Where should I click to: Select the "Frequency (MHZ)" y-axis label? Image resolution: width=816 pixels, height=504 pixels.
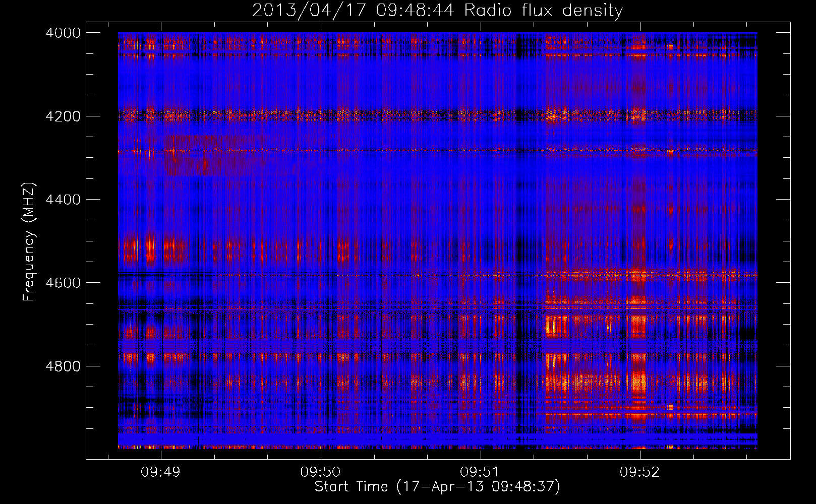[28, 242]
